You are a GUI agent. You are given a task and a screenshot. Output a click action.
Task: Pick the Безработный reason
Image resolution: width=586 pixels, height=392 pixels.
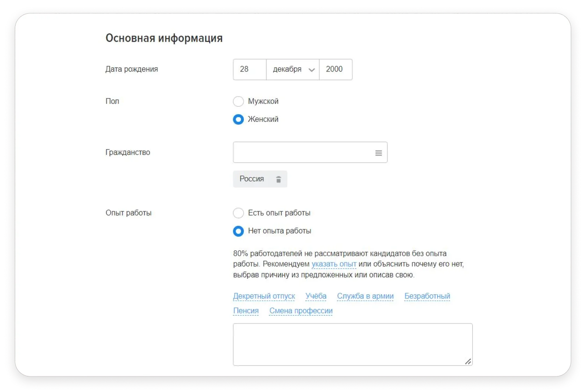tap(427, 296)
